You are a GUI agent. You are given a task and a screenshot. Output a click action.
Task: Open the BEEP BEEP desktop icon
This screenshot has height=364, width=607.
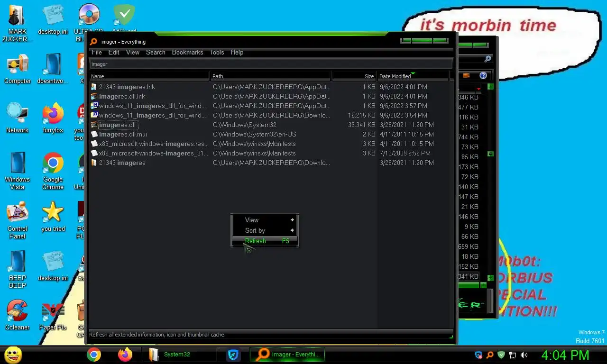pos(18,270)
